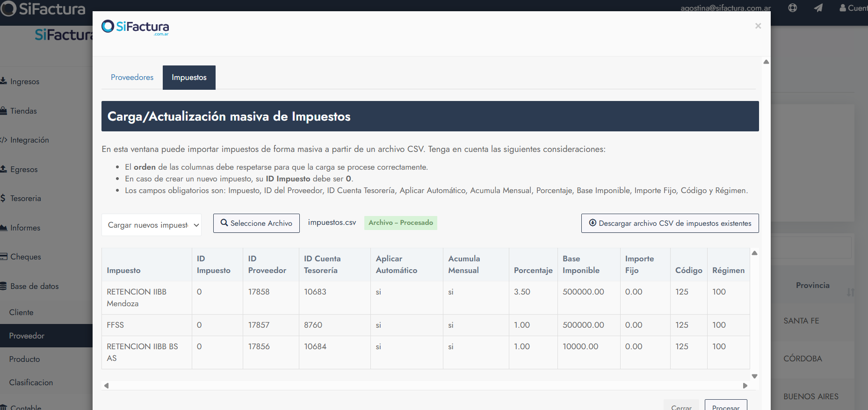
Task: Open the 'Cargar nuevos impuestos' dropdown
Action: click(151, 225)
